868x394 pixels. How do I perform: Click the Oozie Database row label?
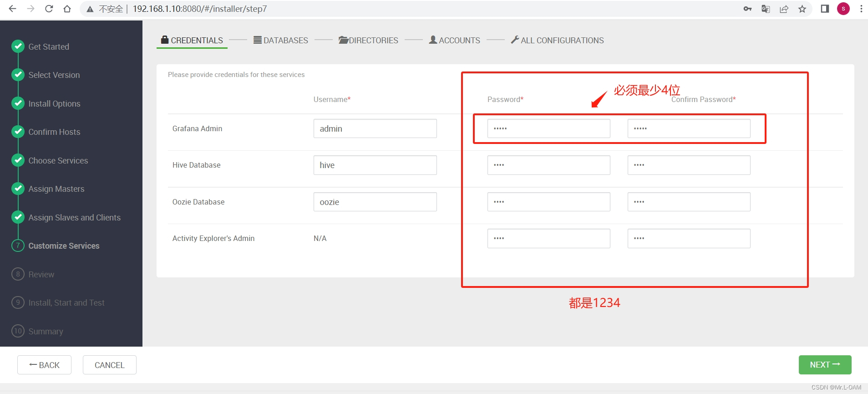click(x=198, y=202)
